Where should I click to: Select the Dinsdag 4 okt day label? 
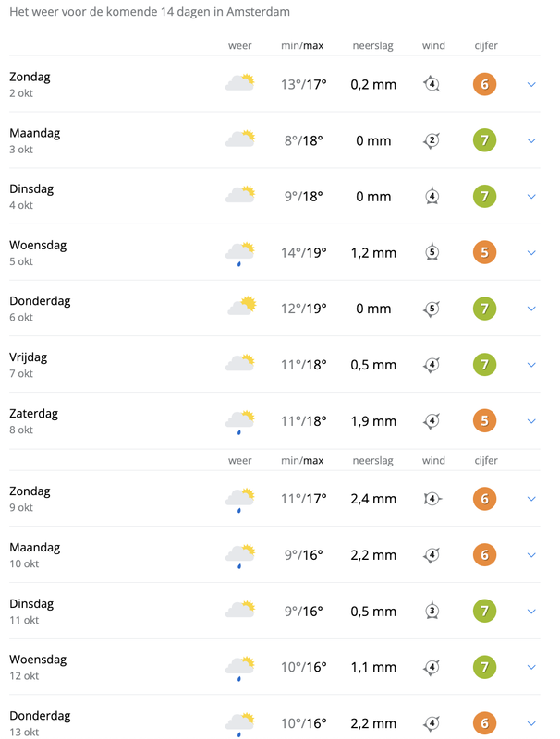[31, 189]
